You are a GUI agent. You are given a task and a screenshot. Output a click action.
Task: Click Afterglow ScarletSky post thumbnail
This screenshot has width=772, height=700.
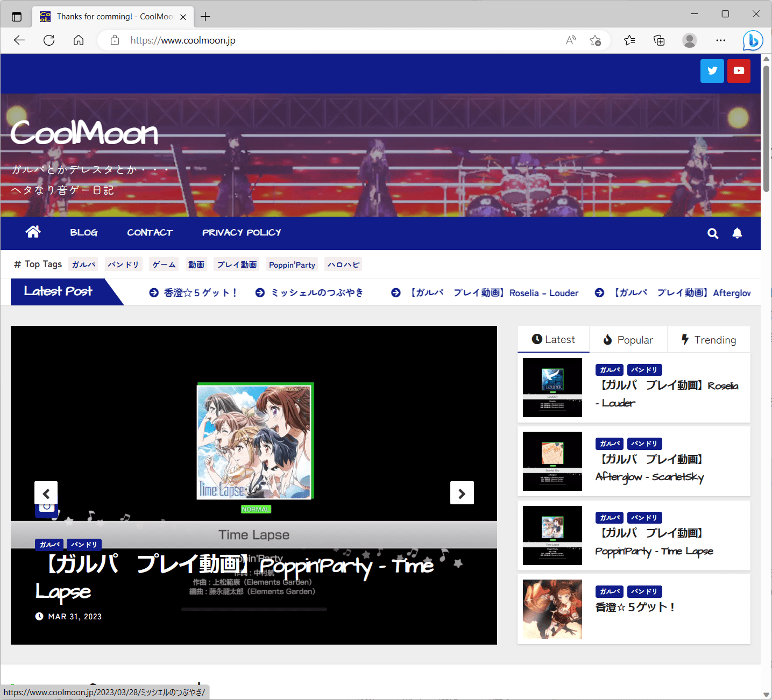tap(553, 461)
